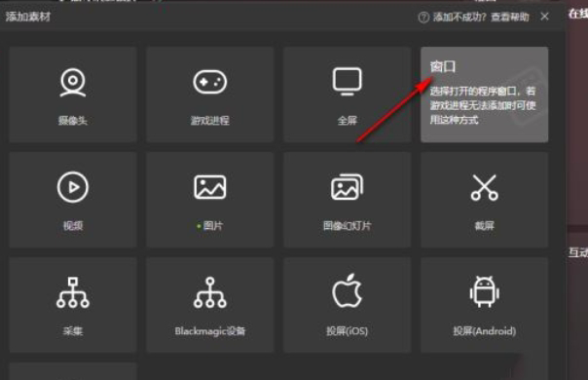This screenshot has width=588, height=380.
Task: Select the 截屏 scissors icon
Action: (484, 187)
